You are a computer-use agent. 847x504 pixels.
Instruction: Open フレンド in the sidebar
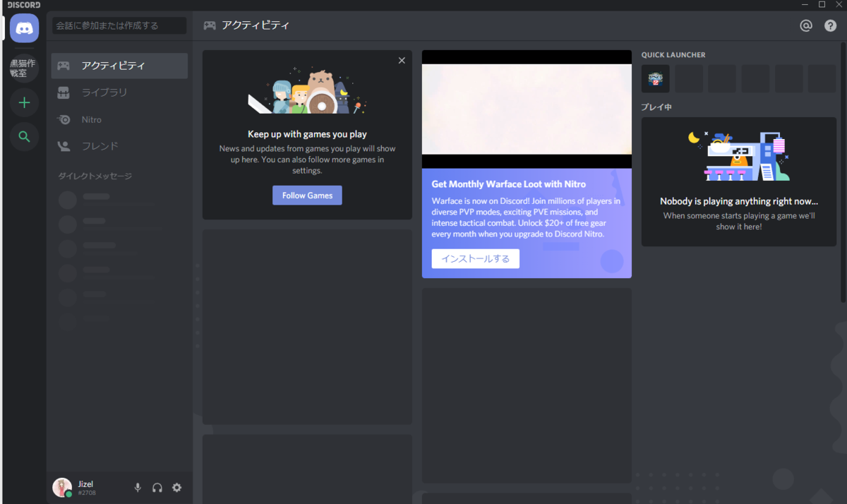point(119,146)
